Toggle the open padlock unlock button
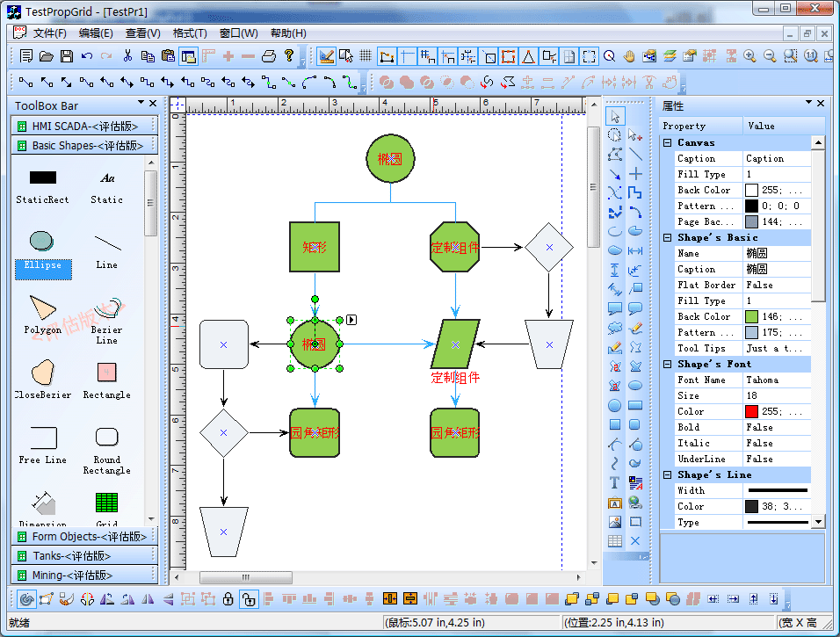 [x=249, y=599]
